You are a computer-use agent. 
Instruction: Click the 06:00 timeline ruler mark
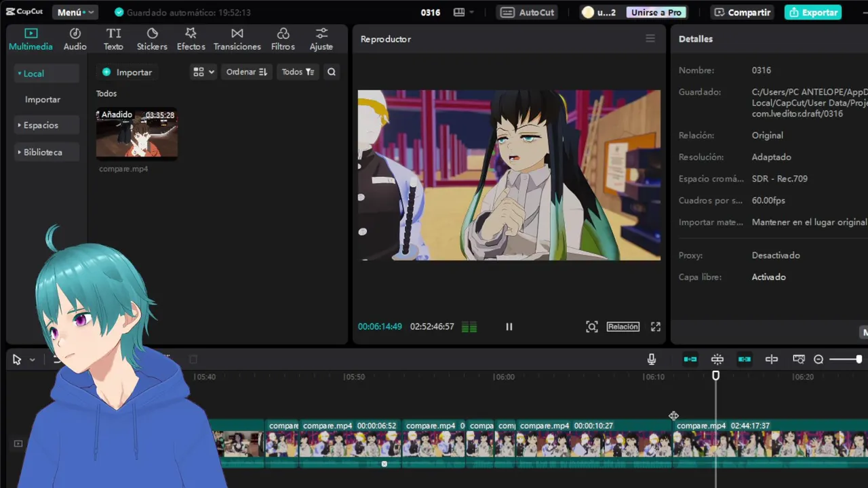tap(504, 377)
